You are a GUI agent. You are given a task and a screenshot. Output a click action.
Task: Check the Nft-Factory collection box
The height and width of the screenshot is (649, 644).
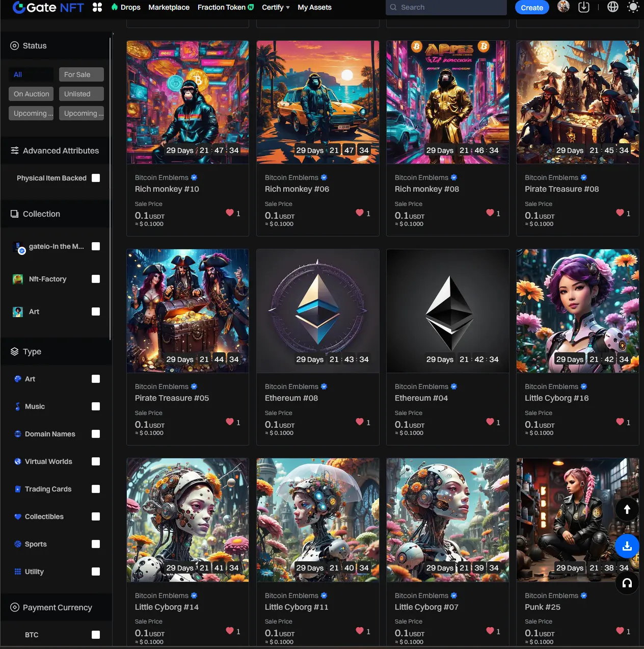pyautogui.click(x=96, y=279)
